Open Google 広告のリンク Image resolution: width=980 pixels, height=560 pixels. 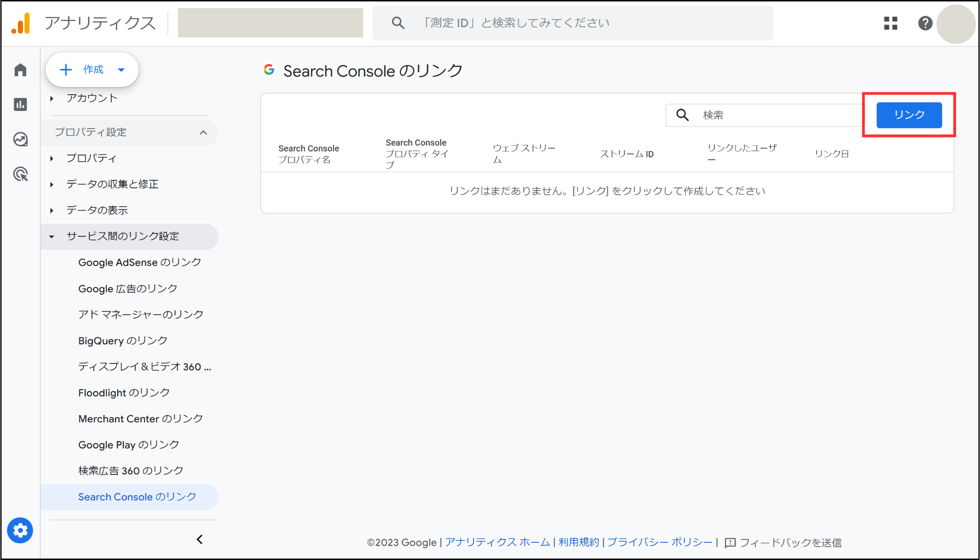point(128,289)
